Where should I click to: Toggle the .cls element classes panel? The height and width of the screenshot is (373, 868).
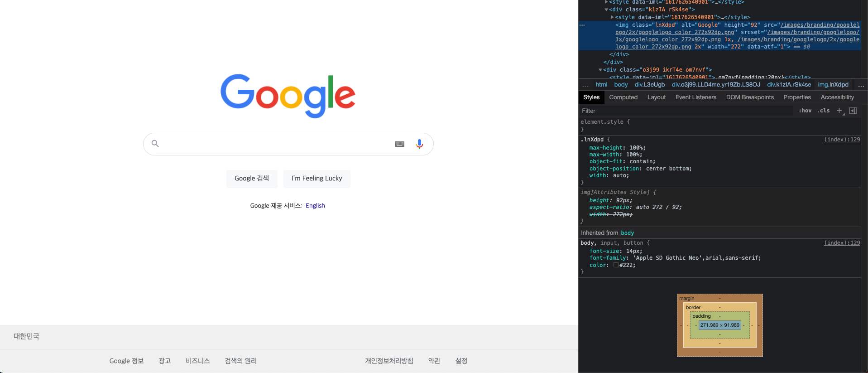823,111
